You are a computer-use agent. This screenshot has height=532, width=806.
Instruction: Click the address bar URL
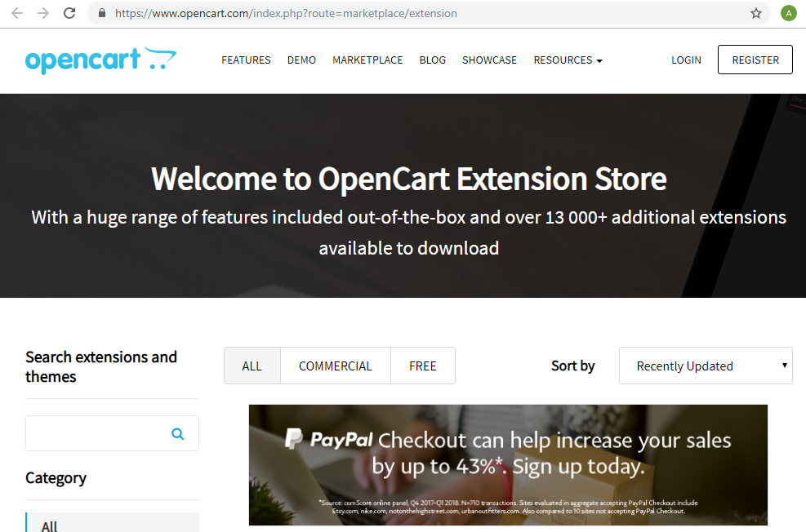tap(286, 13)
